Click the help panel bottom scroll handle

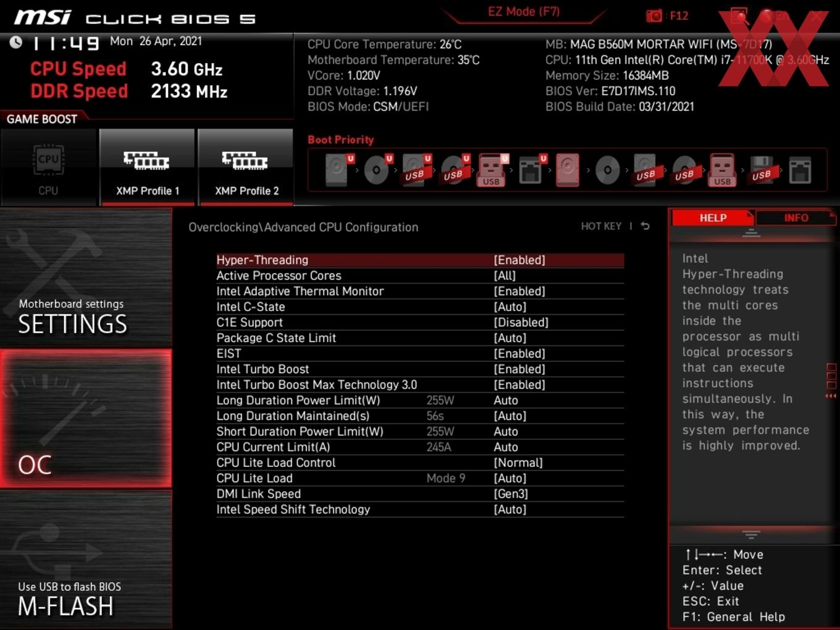(x=751, y=534)
